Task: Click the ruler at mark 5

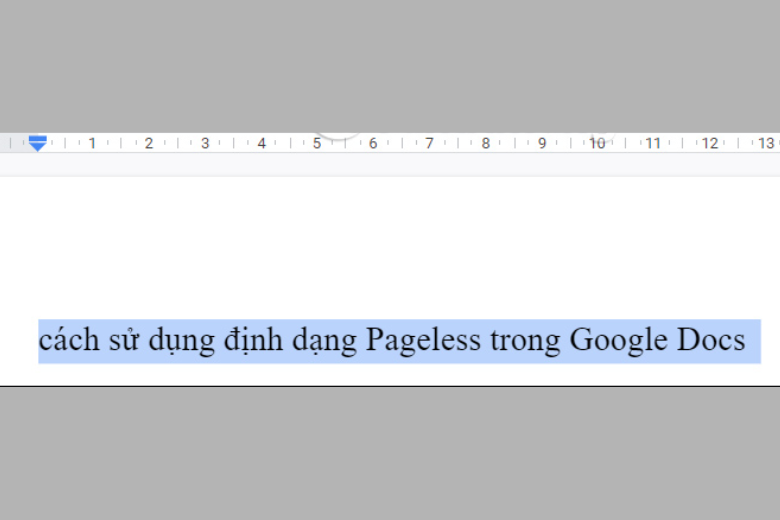Action: point(317,143)
